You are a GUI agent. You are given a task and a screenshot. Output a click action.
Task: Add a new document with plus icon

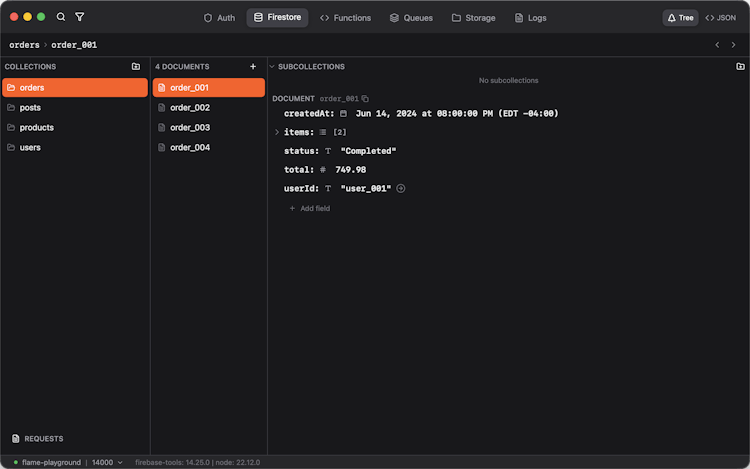(x=253, y=67)
